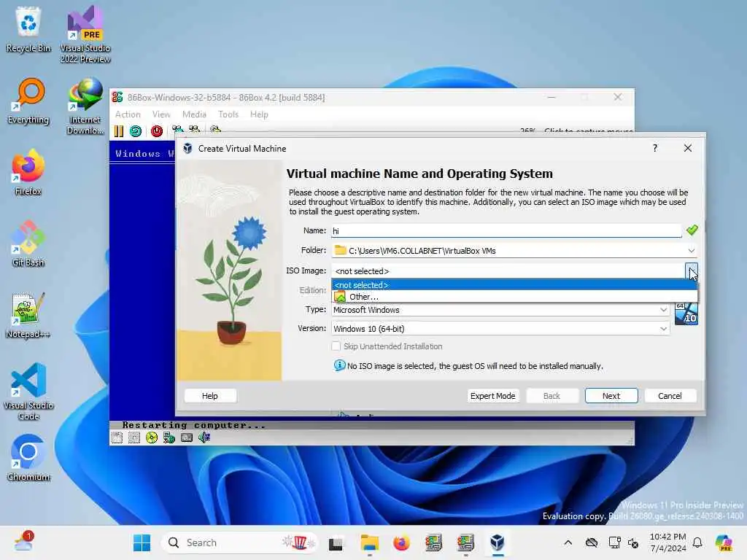Open the Action menu in 86Box
The width and height of the screenshot is (747, 560).
point(128,114)
